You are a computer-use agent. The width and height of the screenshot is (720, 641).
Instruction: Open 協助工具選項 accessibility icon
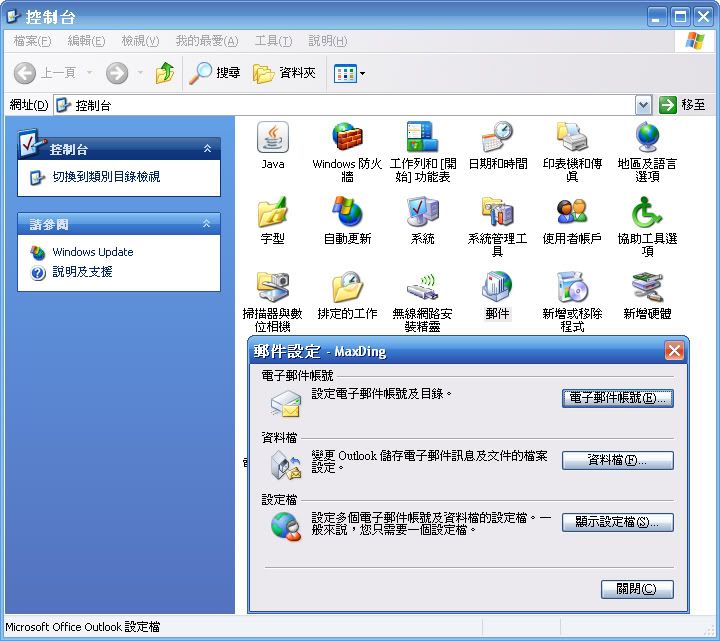pos(647,212)
